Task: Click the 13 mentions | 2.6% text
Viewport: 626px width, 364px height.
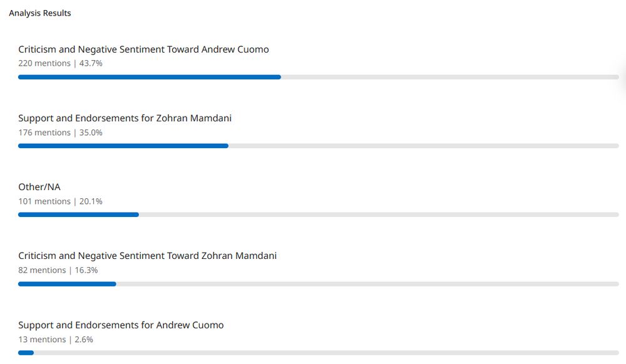Action: [x=55, y=340]
